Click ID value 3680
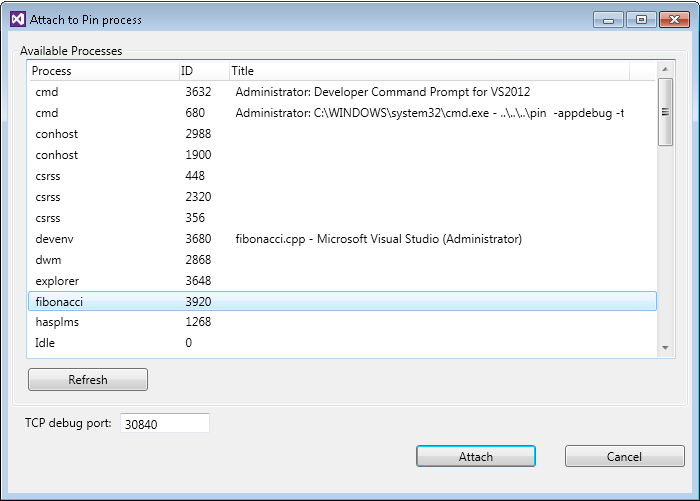The image size is (700, 501). coord(198,239)
